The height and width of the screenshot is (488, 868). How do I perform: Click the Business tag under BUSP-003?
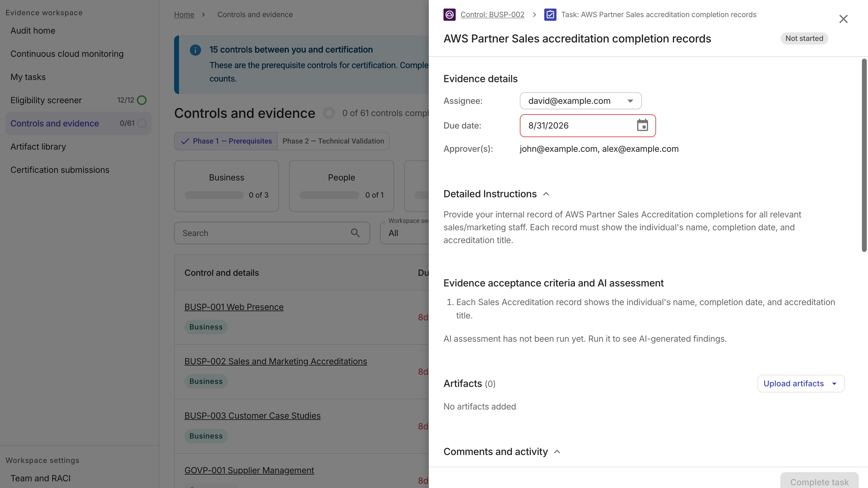tap(206, 436)
